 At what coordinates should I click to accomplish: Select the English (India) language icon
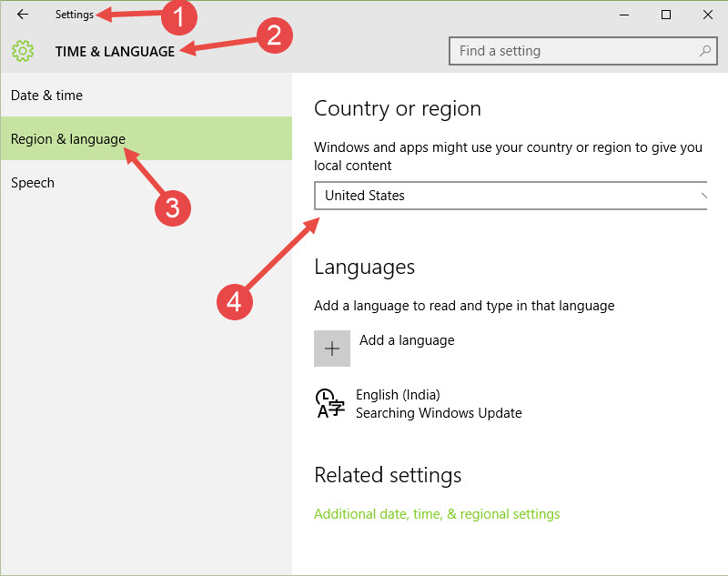tap(329, 404)
